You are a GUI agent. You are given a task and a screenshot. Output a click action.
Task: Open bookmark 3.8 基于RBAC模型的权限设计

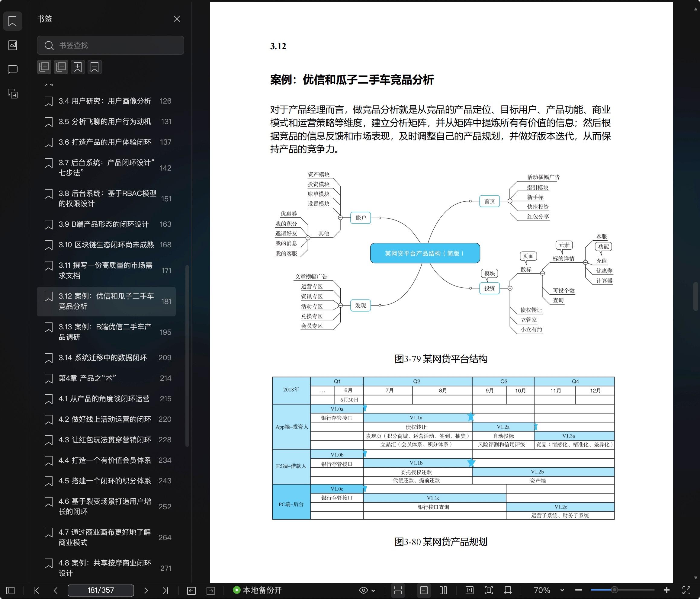point(106,199)
